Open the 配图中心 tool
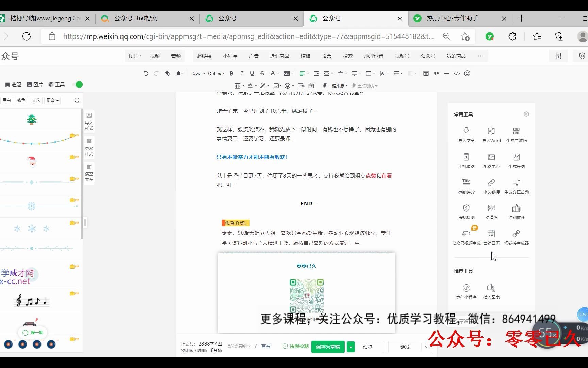 [491, 161]
